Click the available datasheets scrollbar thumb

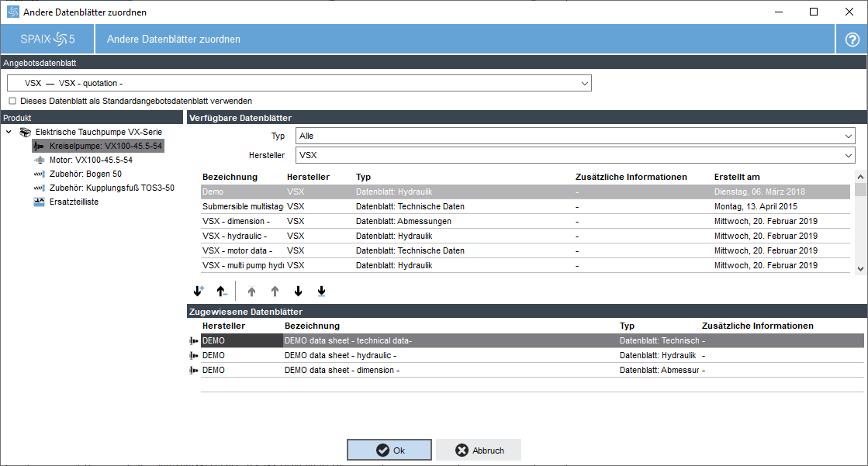[x=860, y=190]
